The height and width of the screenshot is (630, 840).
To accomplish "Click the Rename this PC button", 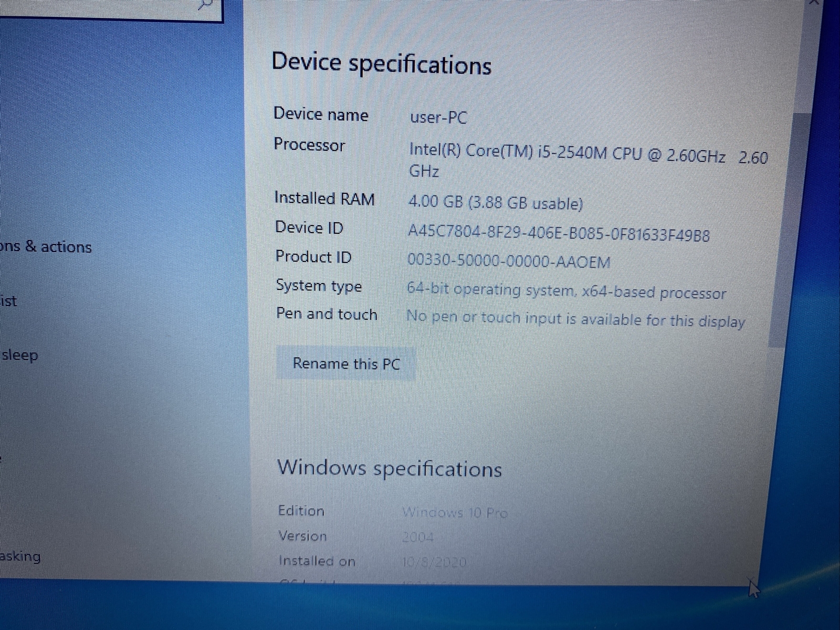I will pos(346,363).
